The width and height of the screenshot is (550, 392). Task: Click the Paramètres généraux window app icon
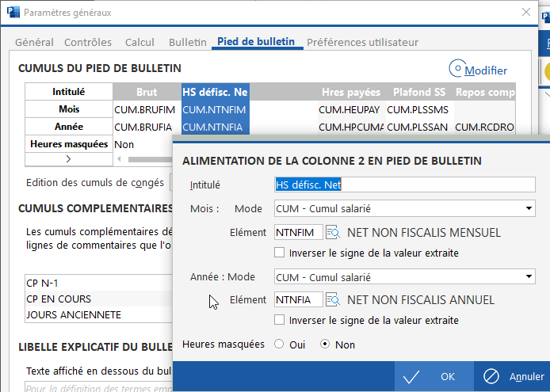[13, 12]
